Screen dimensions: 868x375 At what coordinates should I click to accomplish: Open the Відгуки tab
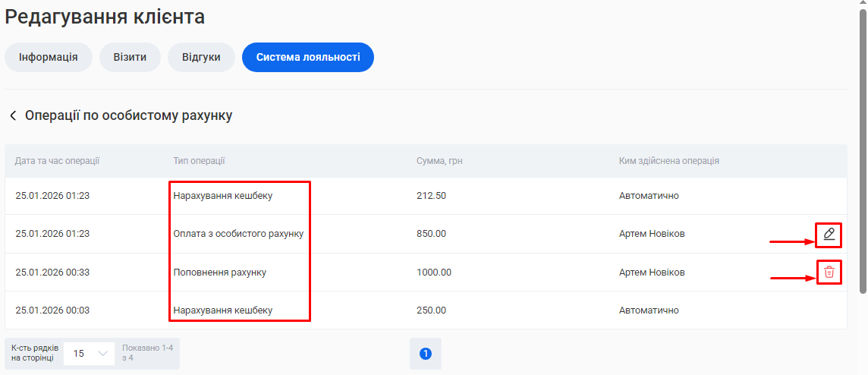pos(201,57)
